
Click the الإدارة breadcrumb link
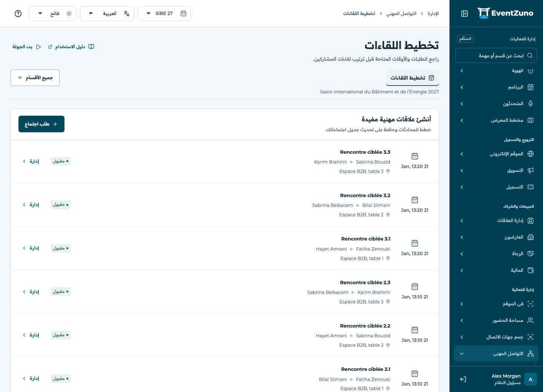433,14
